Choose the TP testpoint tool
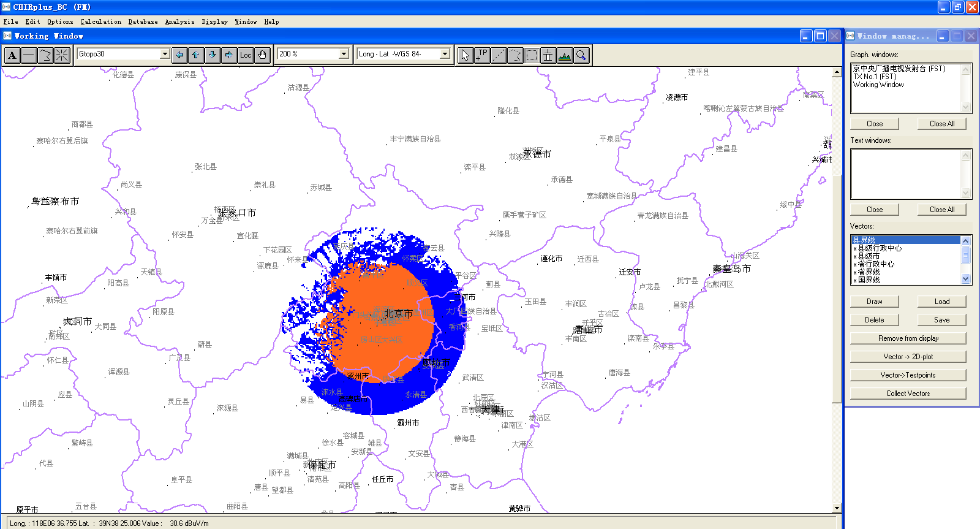Screen dimensions: 980x529 pos(482,55)
